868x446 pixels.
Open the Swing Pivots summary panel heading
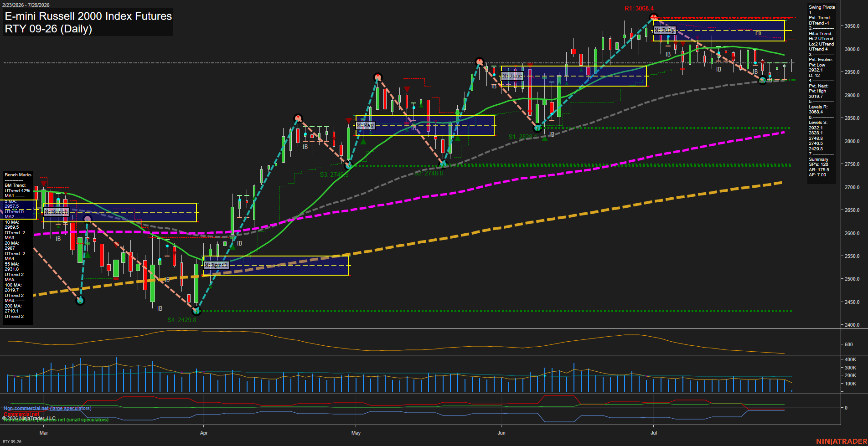point(822,7)
